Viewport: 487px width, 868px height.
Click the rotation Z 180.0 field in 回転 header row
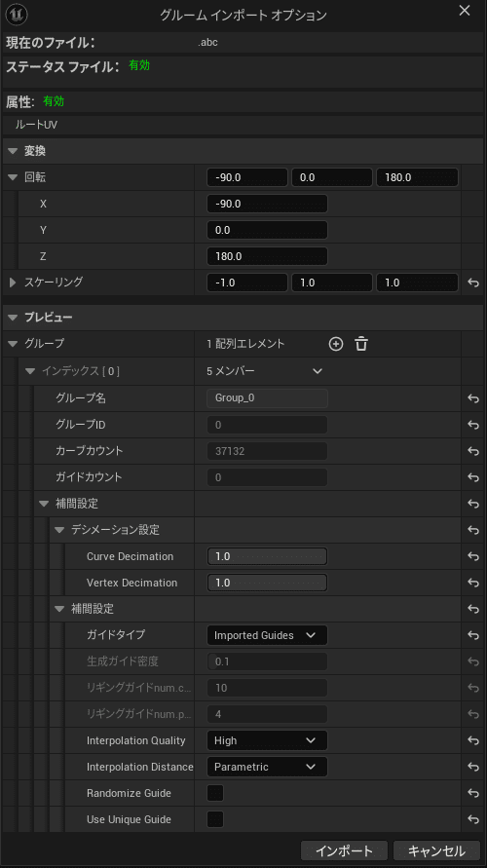417,177
